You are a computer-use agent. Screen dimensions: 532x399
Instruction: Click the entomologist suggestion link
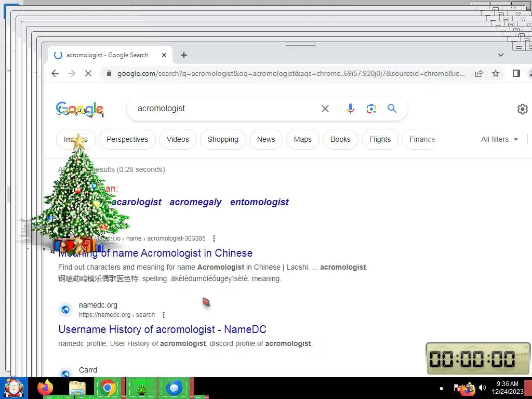point(259,202)
